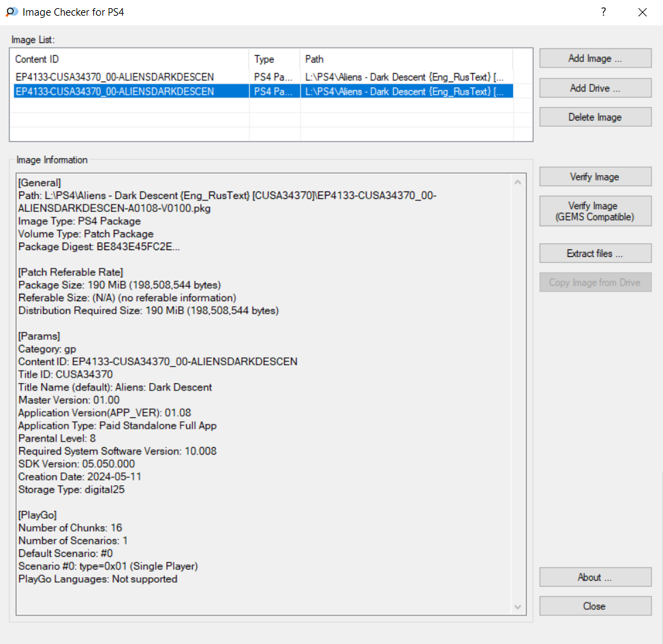Click the greyed-out Copy Image from Drive button
Screen dimensions: 663x644
pos(595,283)
